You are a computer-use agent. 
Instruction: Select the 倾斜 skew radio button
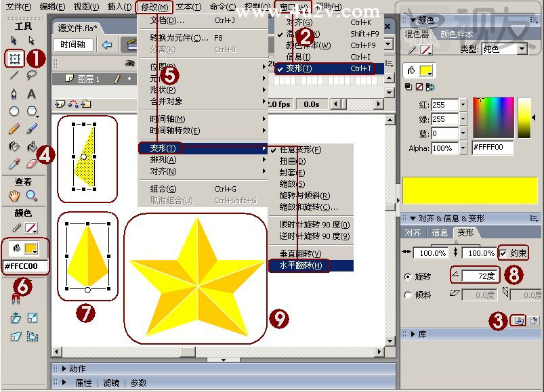(408, 295)
